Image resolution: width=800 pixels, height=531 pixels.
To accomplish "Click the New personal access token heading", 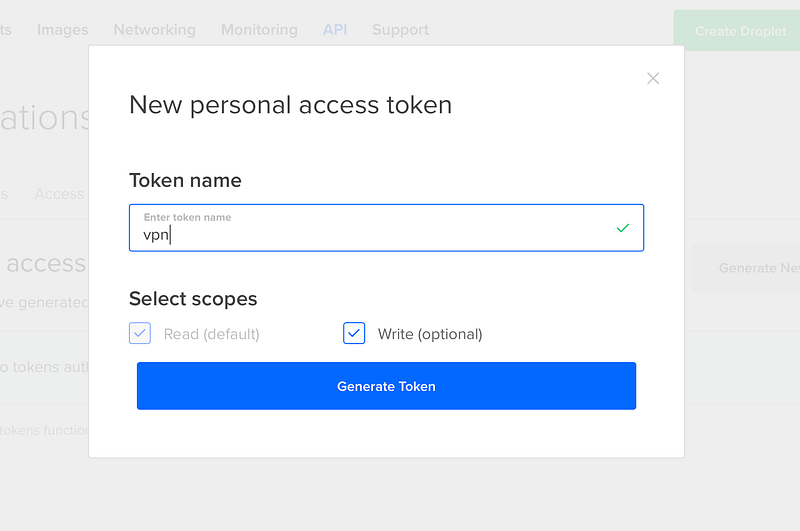I will 290,104.
